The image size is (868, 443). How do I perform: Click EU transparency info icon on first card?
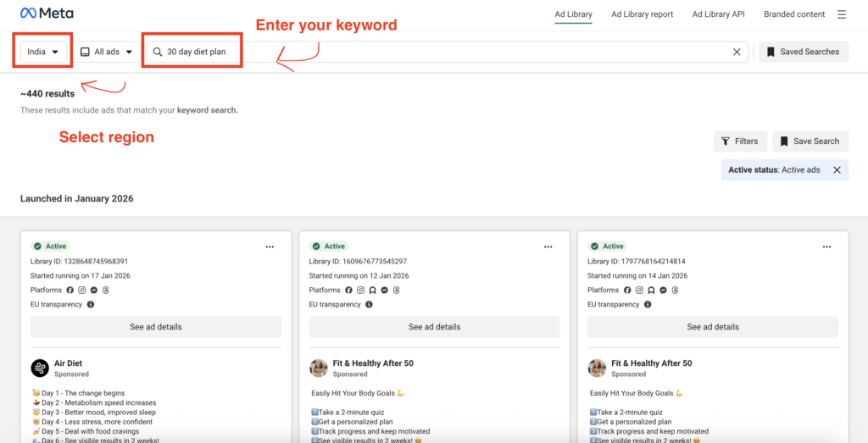pyautogui.click(x=91, y=304)
